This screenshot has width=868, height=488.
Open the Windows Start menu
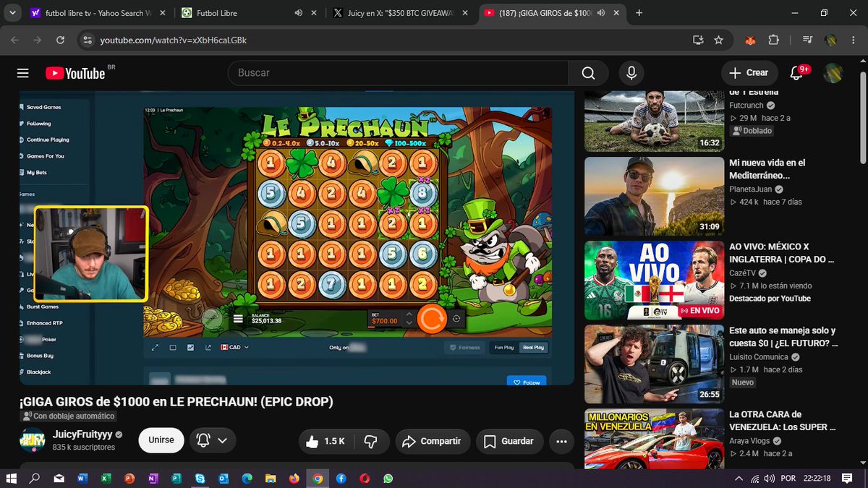click(12, 479)
